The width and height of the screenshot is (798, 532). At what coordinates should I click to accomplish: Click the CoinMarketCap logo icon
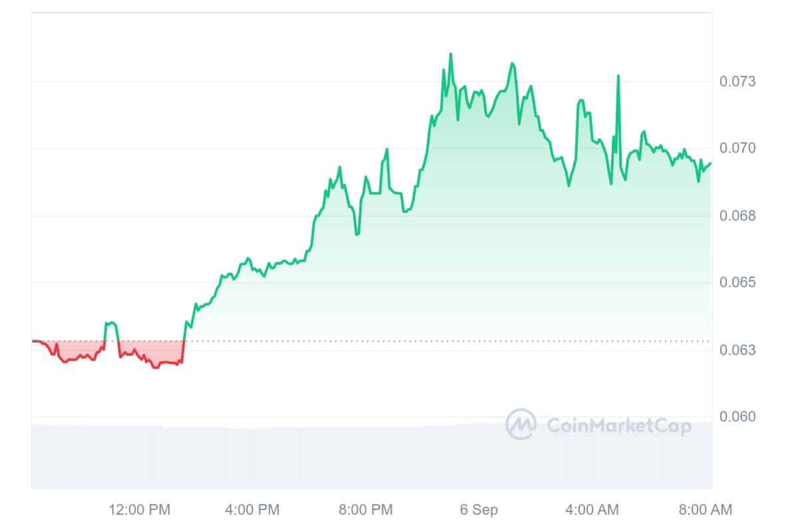pos(521,424)
